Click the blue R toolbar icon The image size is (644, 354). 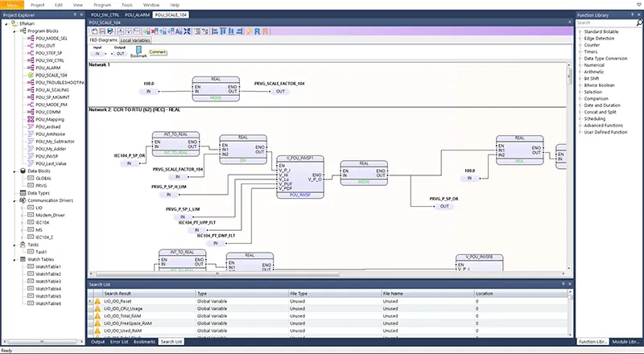tap(257, 31)
